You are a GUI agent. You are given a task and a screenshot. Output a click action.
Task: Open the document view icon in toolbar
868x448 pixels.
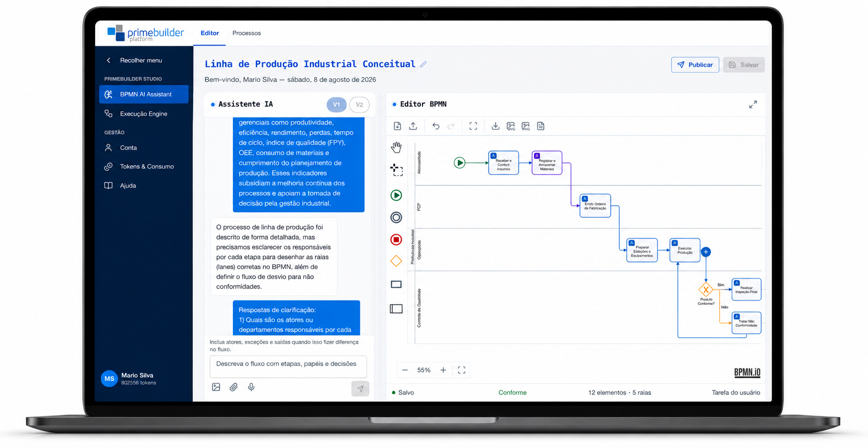click(541, 126)
